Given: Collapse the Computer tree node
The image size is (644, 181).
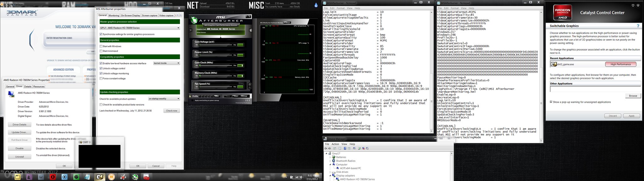Looking at the screenshot, I should click(x=330, y=164).
